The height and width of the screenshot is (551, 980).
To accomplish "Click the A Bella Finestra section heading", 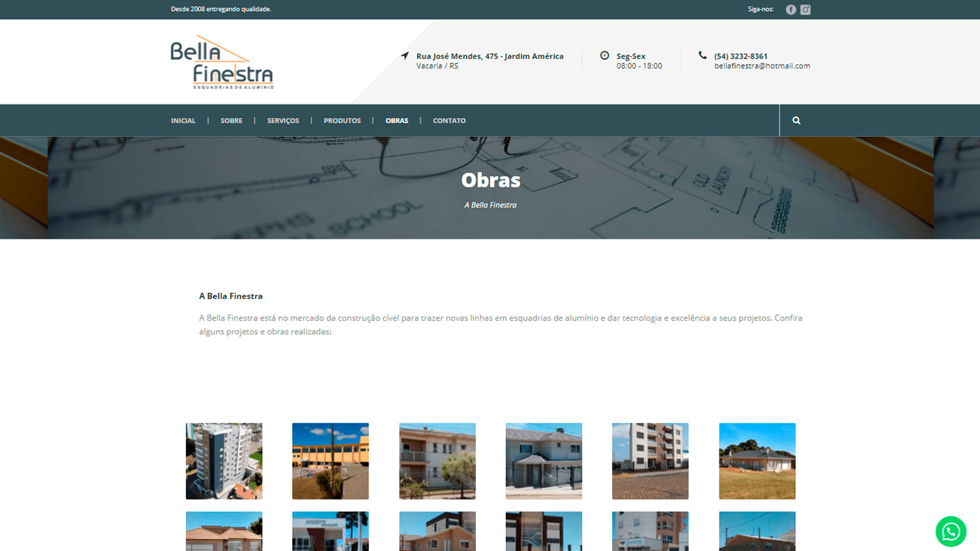I will tap(231, 296).
